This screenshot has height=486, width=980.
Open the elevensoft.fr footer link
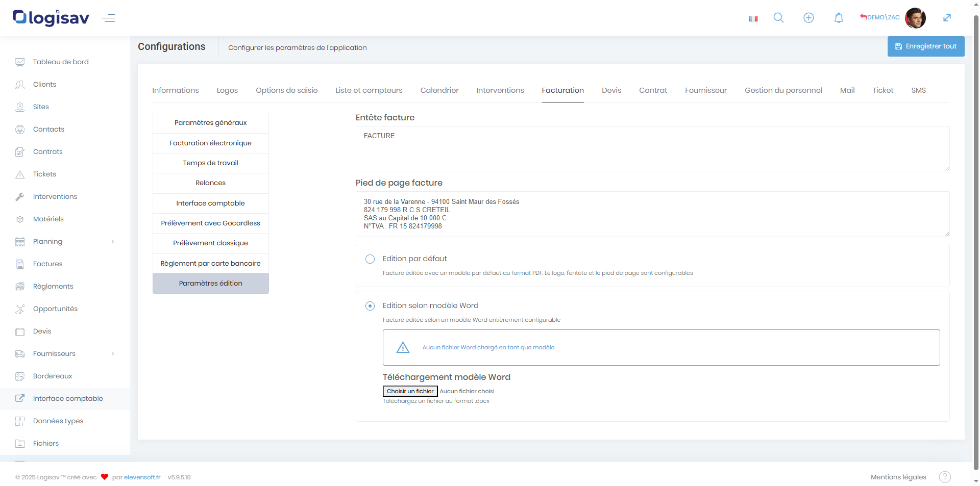click(x=142, y=477)
